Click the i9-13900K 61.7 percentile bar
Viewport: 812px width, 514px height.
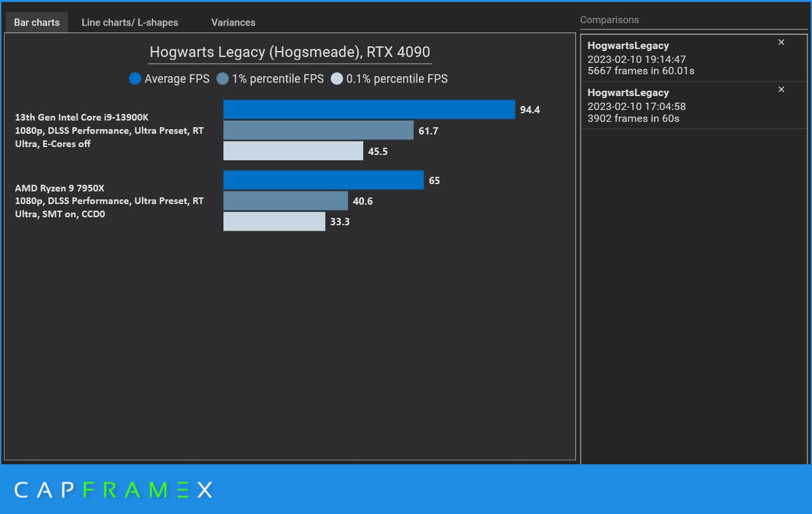(318, 130)
